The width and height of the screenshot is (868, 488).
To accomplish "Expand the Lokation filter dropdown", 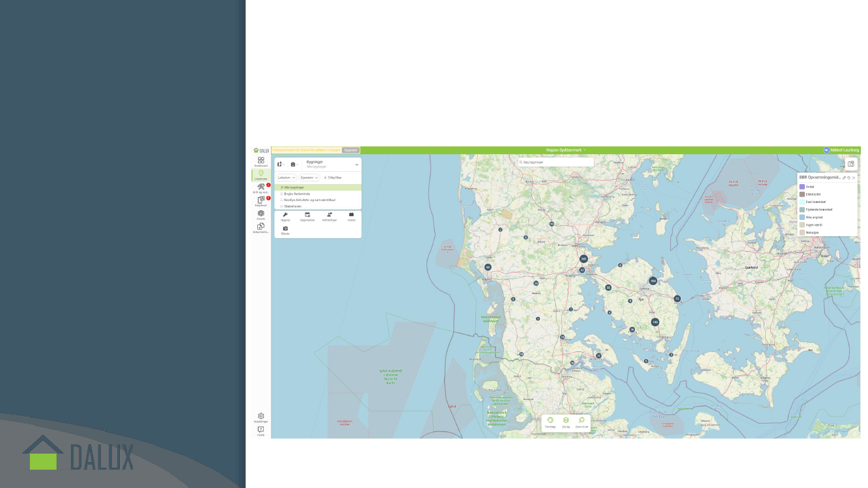I will point(287,178).
